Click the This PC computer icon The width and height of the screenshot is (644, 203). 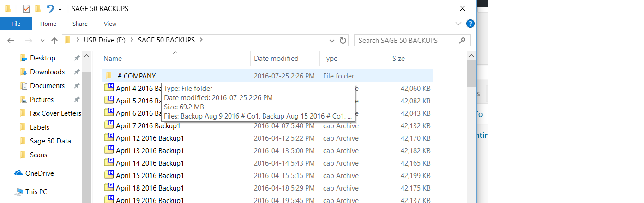19,192
